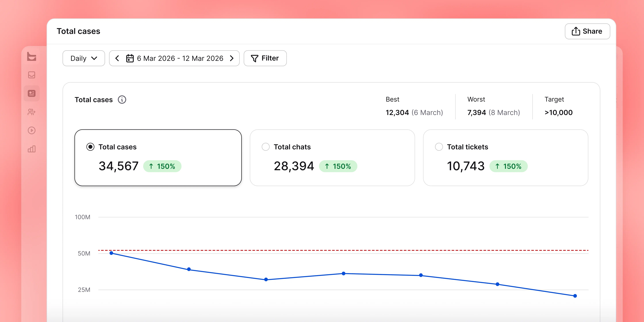The height and width of the screenshot is (322, 644).
Task: Select the Total chats radio button
Action: coord(266,147)
